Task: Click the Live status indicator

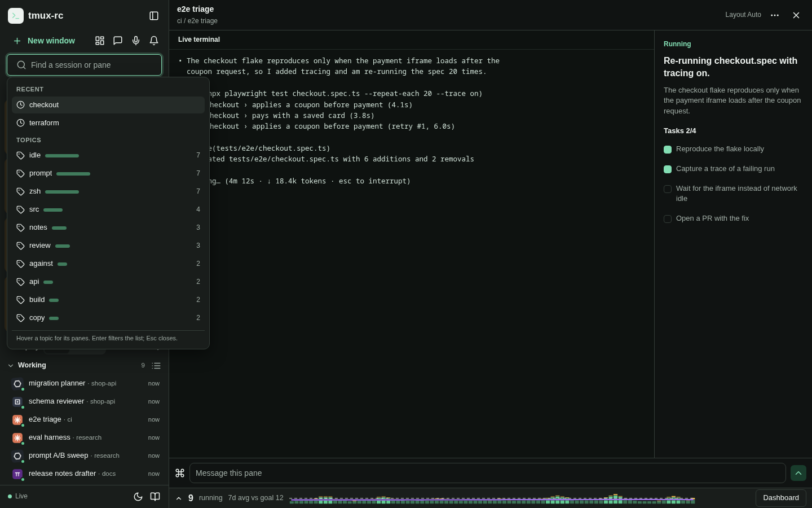Action: [17, 496]
